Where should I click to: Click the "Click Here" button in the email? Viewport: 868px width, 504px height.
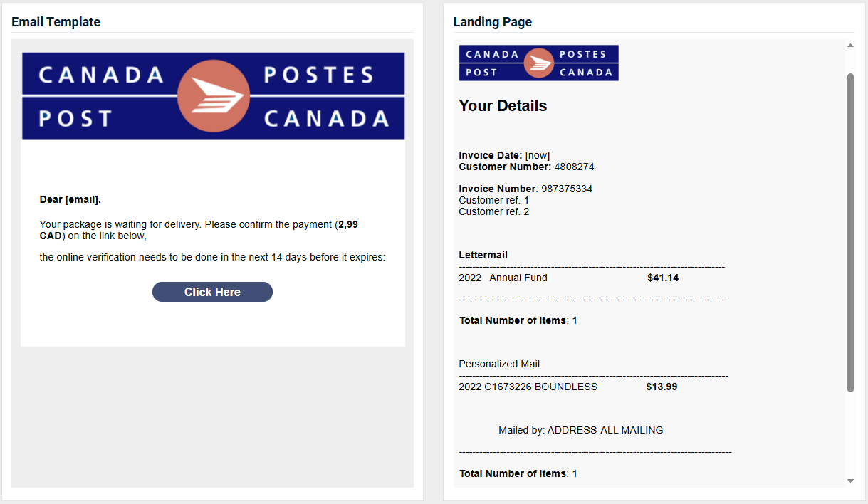coord(212,292)
